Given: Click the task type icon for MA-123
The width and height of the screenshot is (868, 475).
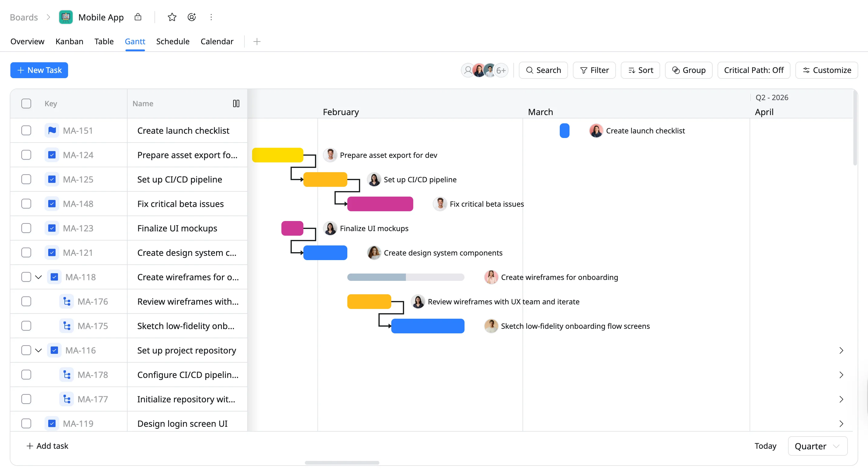Looking at the screenshot, I should tap(52, 228).
